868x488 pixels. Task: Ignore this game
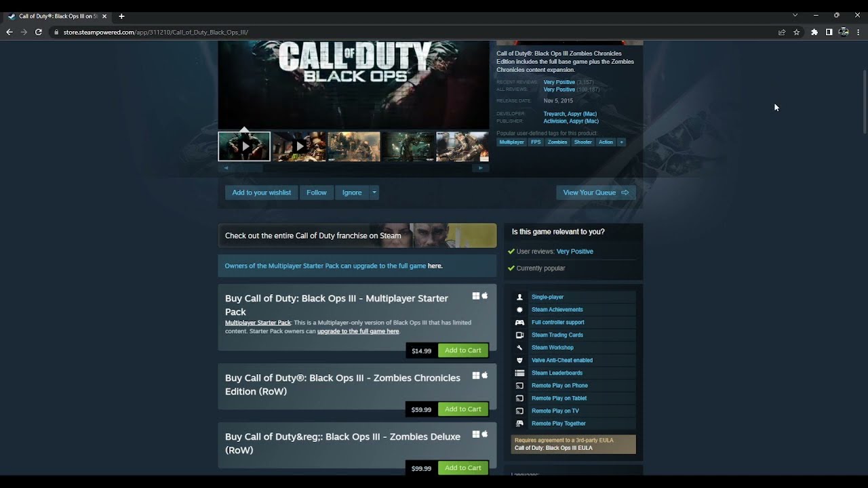coord(352,192)
